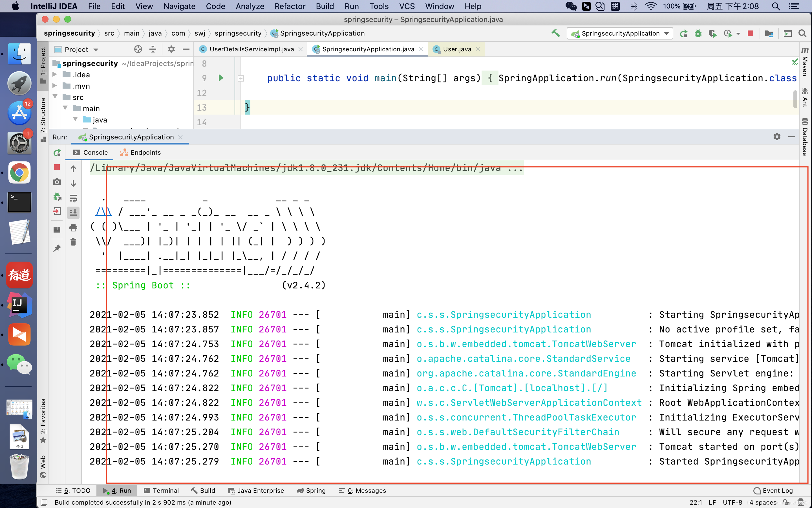812x508 pixels.
Task: Open the VCS menu
Action: tap(407, 6)
